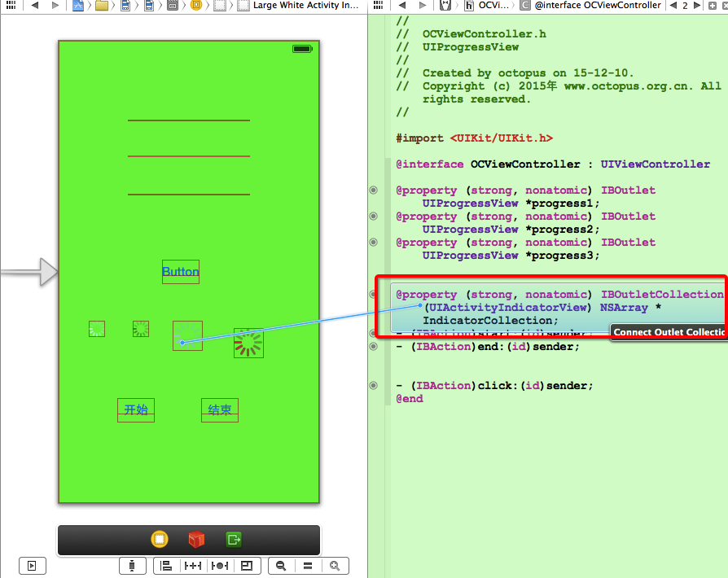728x578 pixels.
Task: Go back in the storyboard editor history
Action: click(x=34, y=5)
